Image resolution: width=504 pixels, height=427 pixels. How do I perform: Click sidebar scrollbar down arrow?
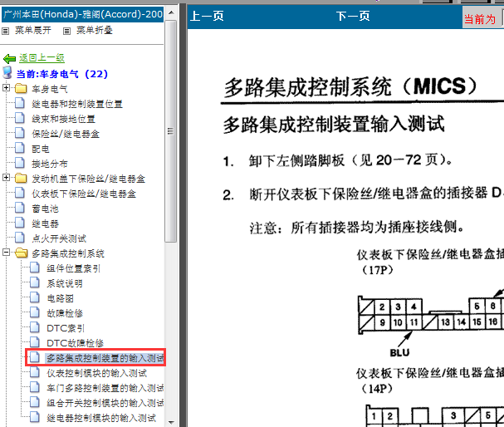pos(171,422)
